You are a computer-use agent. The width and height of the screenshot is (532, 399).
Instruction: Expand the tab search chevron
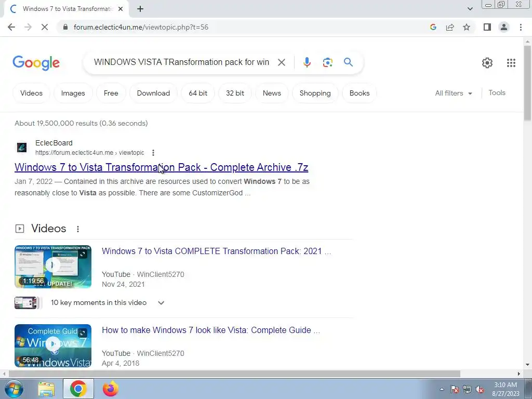470,9
